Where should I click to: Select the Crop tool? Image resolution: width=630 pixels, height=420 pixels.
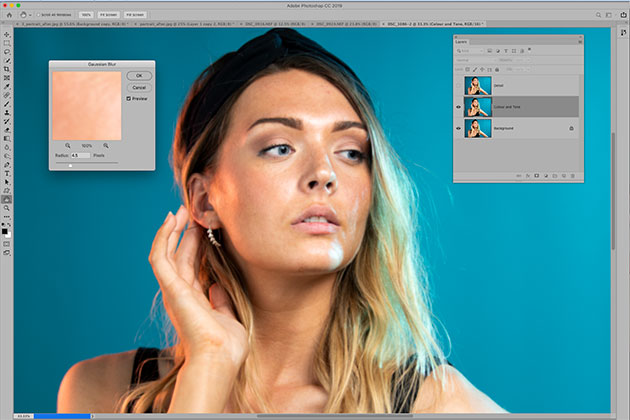[6, 69]
